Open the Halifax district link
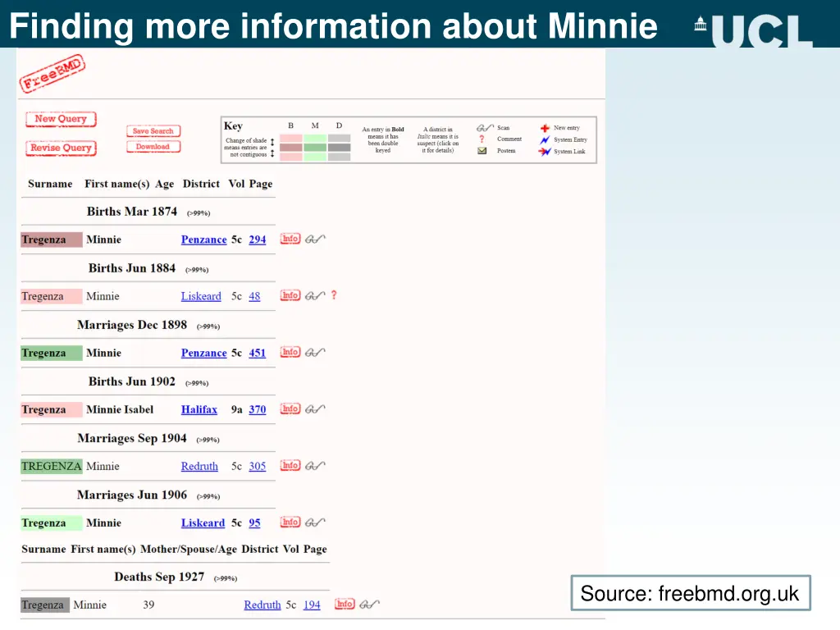 coord(199,410)
